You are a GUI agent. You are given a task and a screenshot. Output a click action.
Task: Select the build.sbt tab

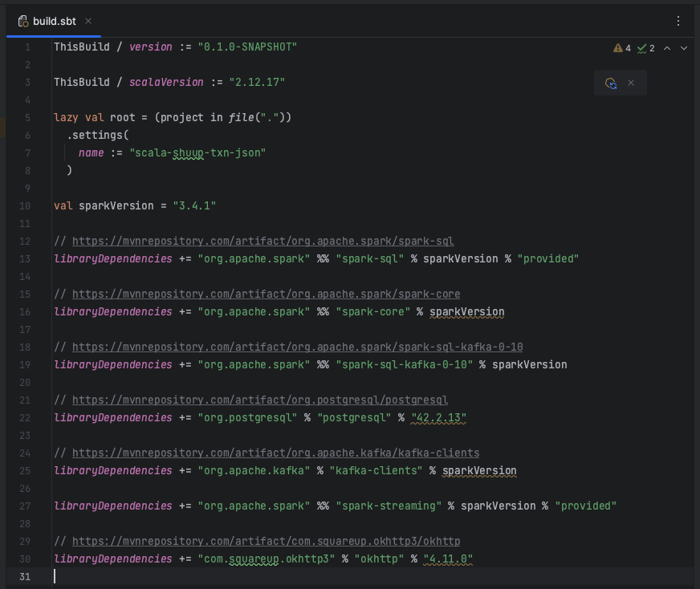[54, 21]
